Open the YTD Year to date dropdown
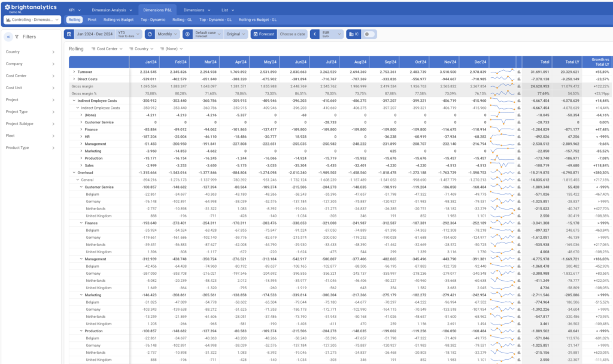The image size is (613, 364). [129, 34]
